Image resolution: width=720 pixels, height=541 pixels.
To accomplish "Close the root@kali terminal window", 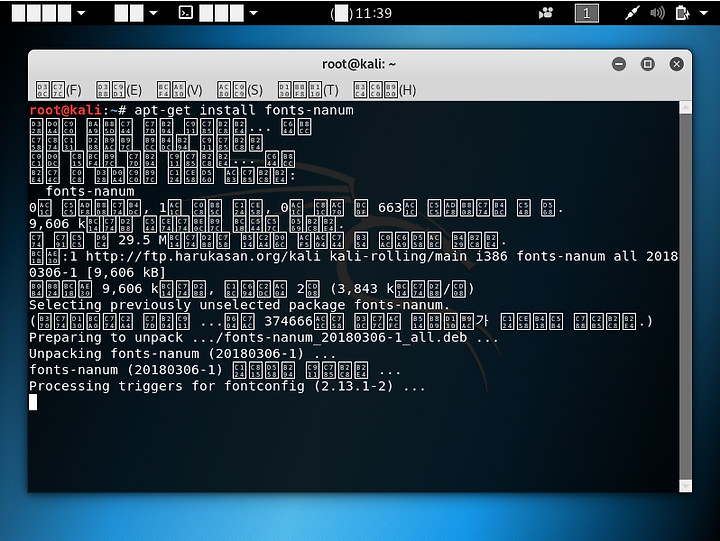I will click(676, 64).
